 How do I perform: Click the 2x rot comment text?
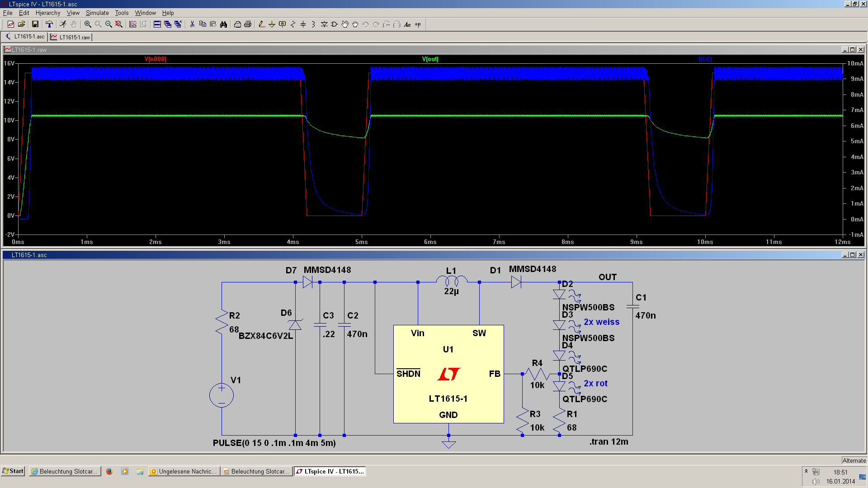[595, 384]
